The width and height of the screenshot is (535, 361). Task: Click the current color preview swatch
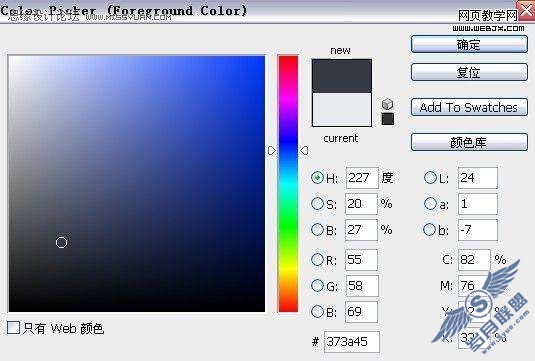342,110
